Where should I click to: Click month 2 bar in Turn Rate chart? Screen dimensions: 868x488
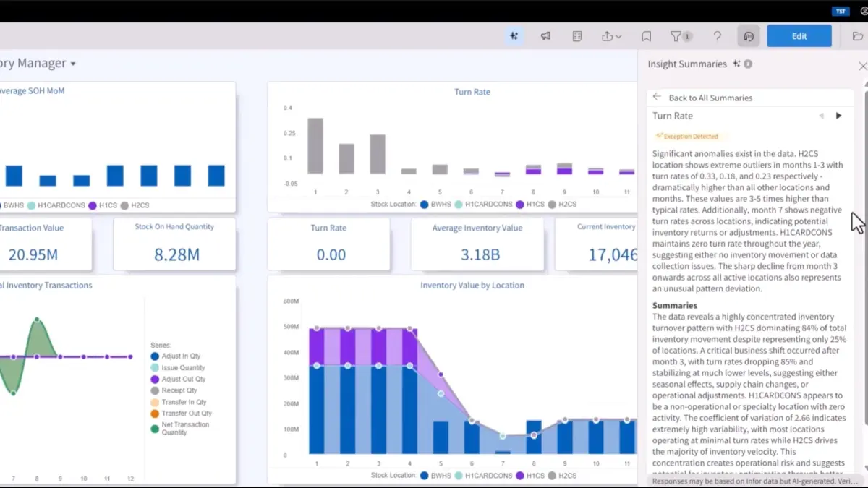pyautogui.click(x=346, y=158)
